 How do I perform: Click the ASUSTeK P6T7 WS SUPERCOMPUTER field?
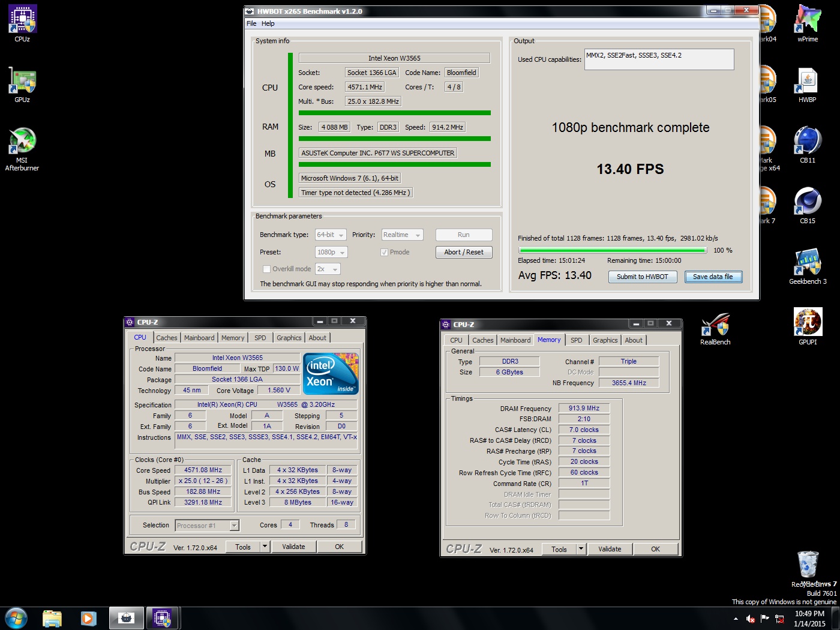378,153
